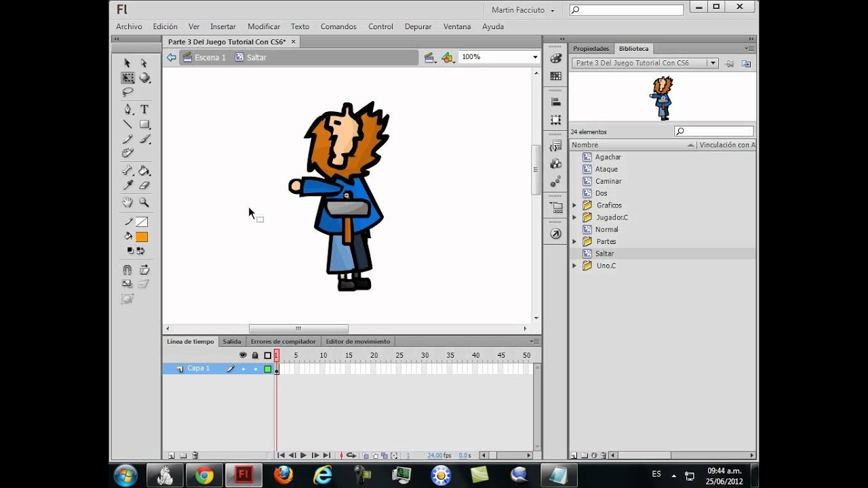The width and height of the screenshot is (868, 488).
Task: Play the timeline animation
Action: [x=303, y=455]
